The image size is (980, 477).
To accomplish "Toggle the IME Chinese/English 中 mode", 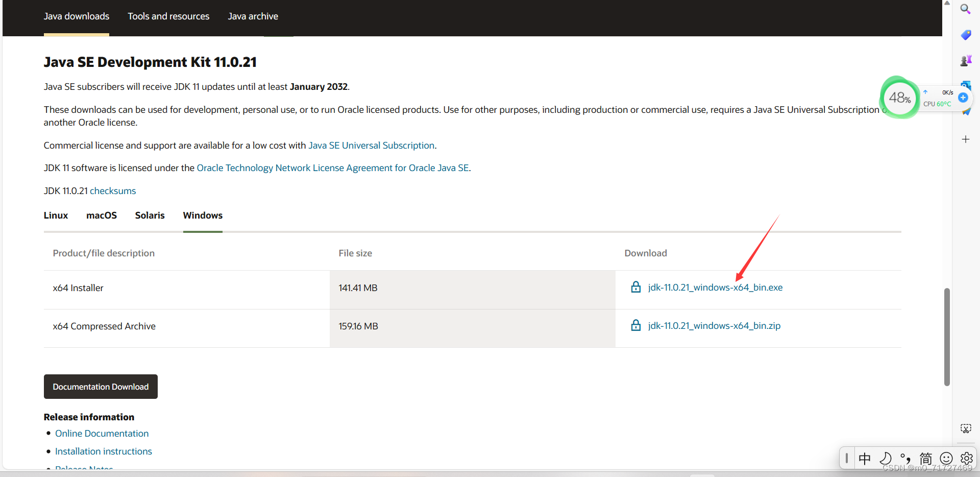I will tap(865, 459).
